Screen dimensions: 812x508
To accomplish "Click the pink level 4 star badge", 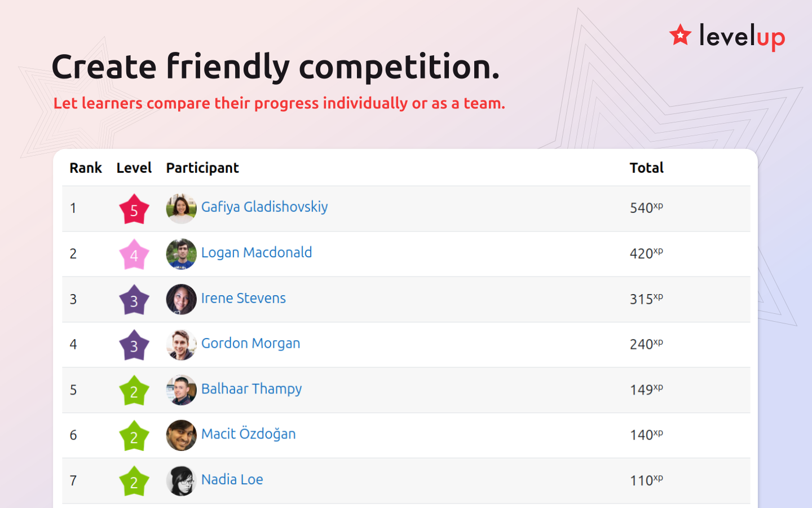I will click(134, 254).
